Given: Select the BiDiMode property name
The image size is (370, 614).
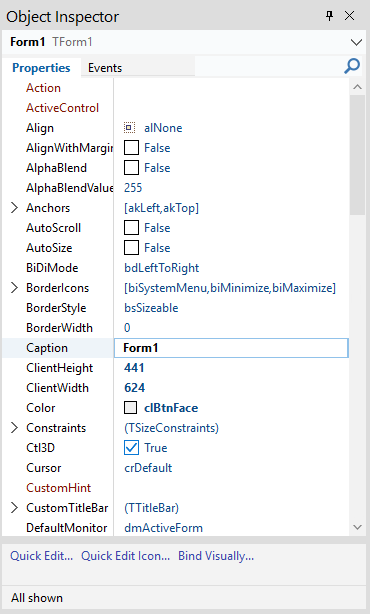Looking at the screenshot, I should (x=52, y=268).
